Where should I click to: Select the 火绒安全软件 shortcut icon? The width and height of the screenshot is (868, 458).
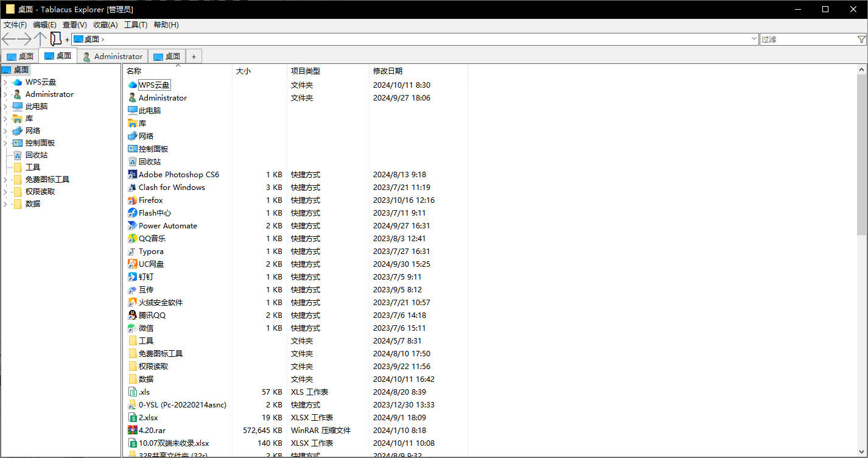coord(133,303)
